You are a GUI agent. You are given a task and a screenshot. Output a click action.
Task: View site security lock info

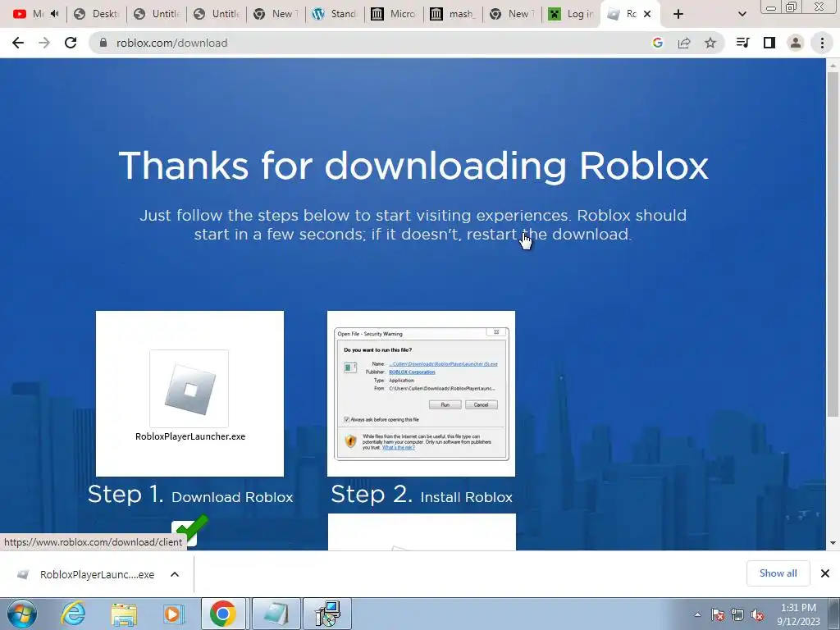[103, 43]
